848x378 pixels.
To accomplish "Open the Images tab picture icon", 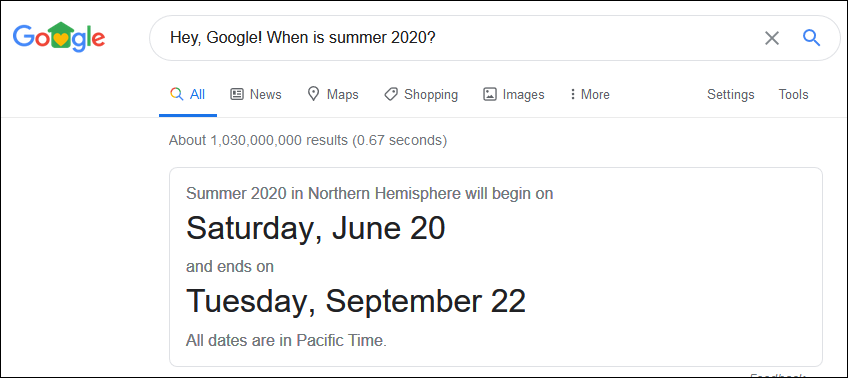I will (x=490, y=95).
